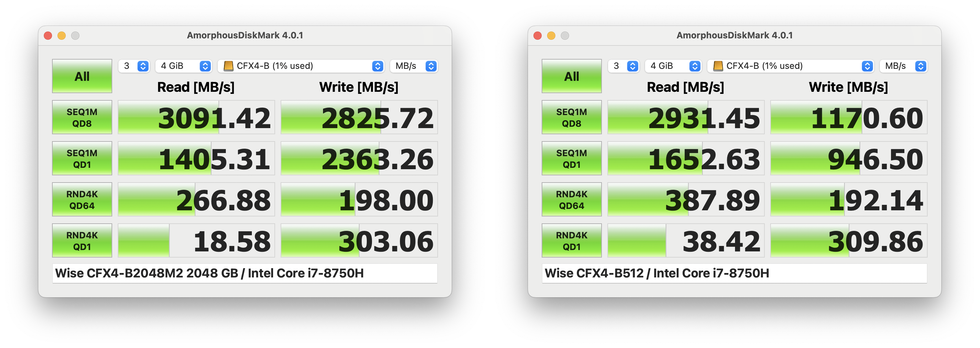Viewport: 980px width, 348px height.
Task: Click Write [MB/s] header in right window
Action: click(848, 87)
